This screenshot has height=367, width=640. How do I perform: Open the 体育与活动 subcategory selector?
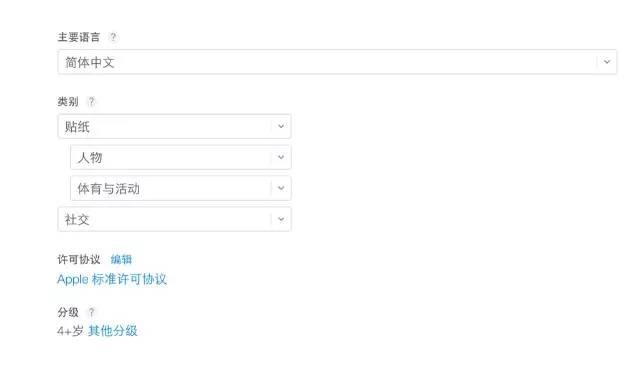(x=181, y=188)
